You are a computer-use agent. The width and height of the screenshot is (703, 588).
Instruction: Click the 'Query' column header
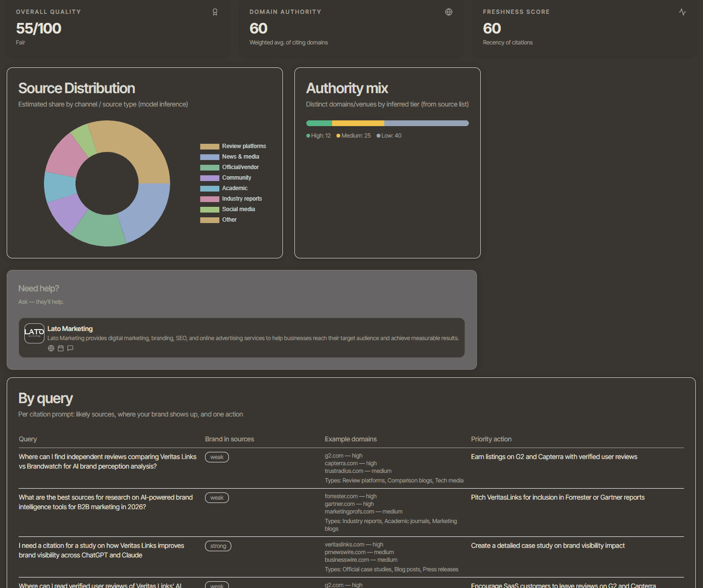pyautogui.click(x=28, y=439)
